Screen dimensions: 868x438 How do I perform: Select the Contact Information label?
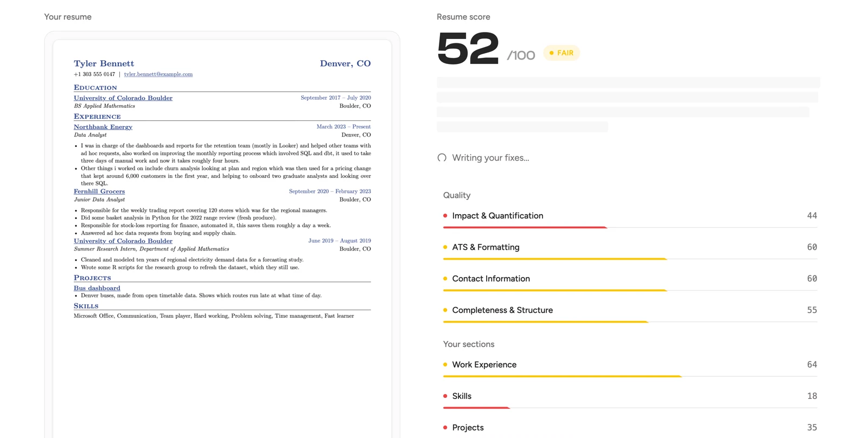pyautogui.click(x=491, y=279)
